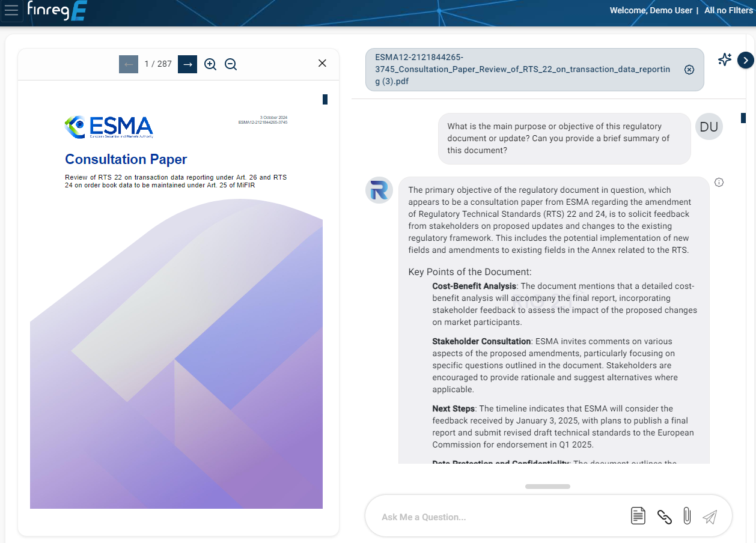
Task: Click Welcome, Demo User text
Action: [x=651, y=10]
